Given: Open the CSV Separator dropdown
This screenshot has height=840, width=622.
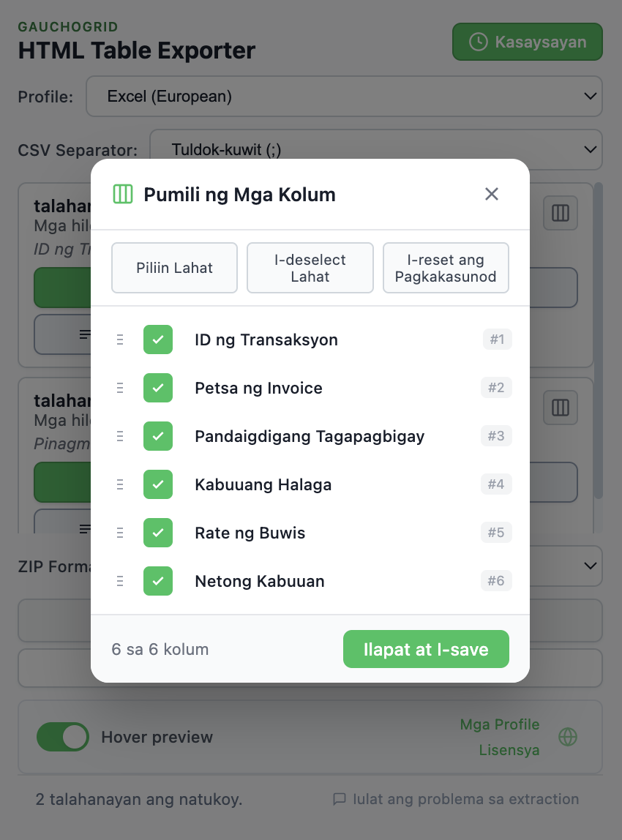Looking at the screenshot, I should (375, 149).
